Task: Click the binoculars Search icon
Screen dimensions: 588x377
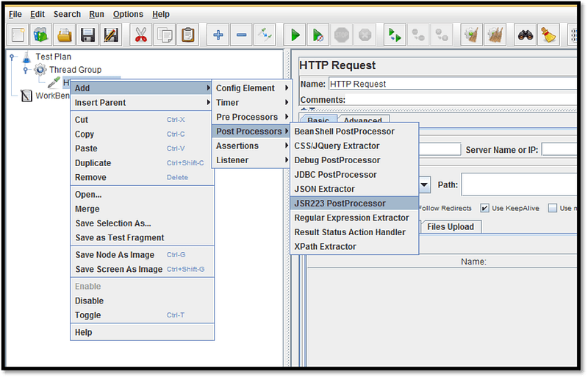Action: [x=525, y=34]
